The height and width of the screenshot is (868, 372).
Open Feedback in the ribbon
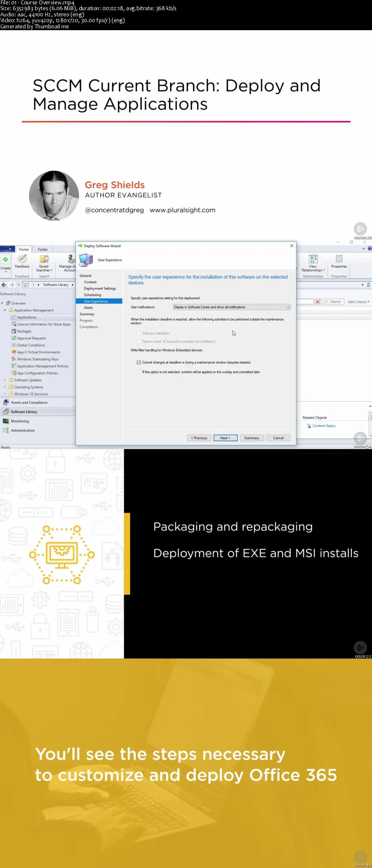[x=22, y=261]
